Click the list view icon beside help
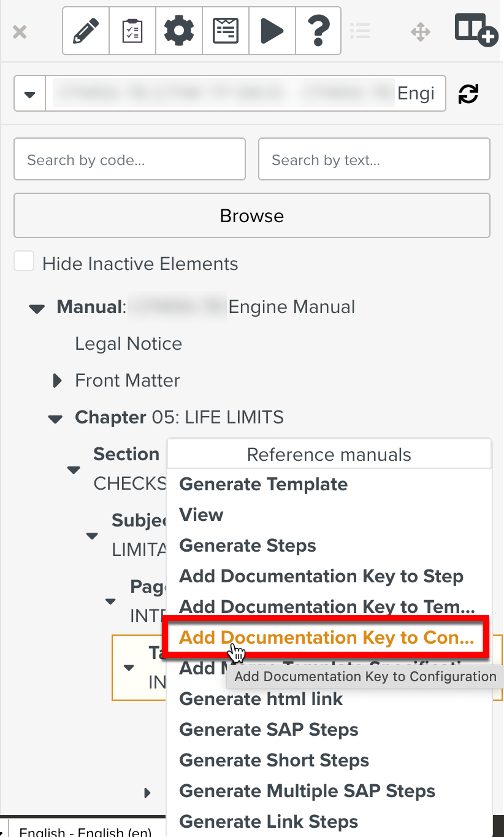 click(361, 31)
